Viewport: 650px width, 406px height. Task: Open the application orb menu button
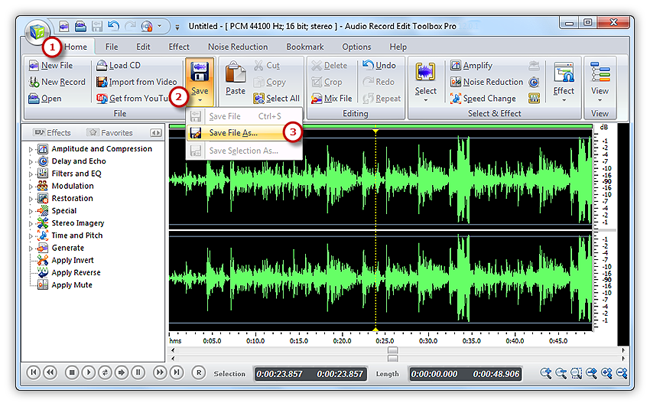[x=38, y=31]
